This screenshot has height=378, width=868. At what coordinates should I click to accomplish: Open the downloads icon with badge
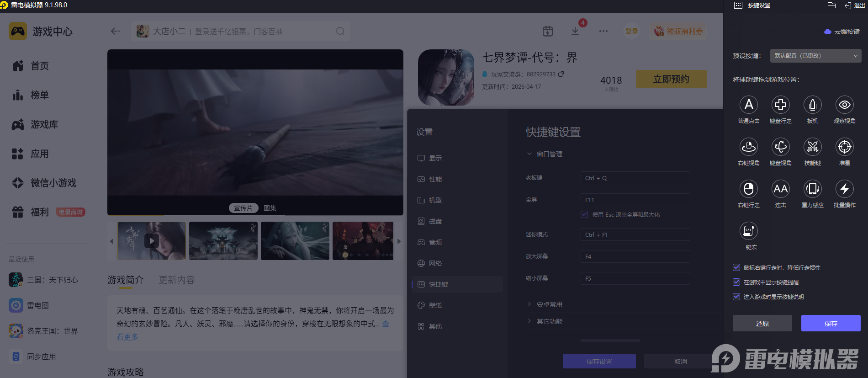pos(575,31)
